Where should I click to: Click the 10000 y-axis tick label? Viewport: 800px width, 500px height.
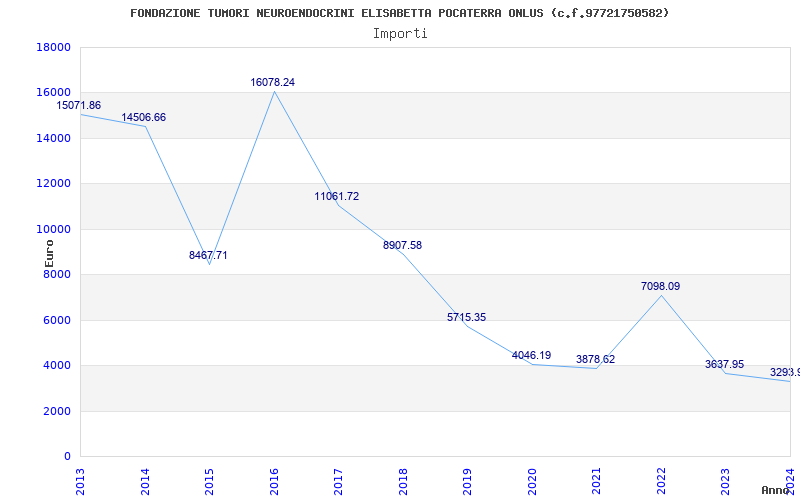coord(54,229)
